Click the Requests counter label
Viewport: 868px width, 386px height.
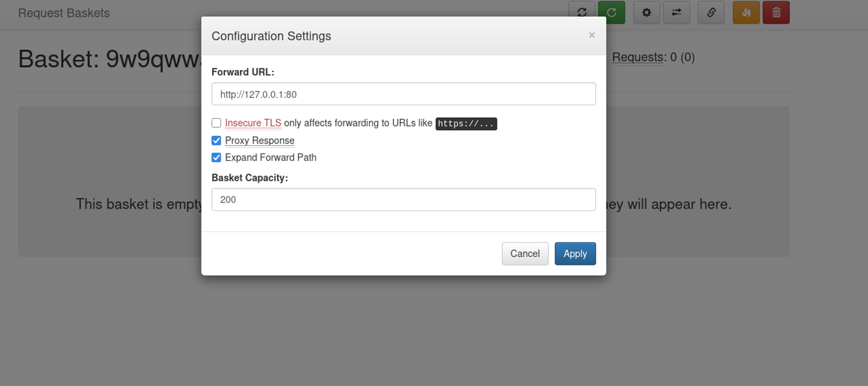[x=639, y=57]
